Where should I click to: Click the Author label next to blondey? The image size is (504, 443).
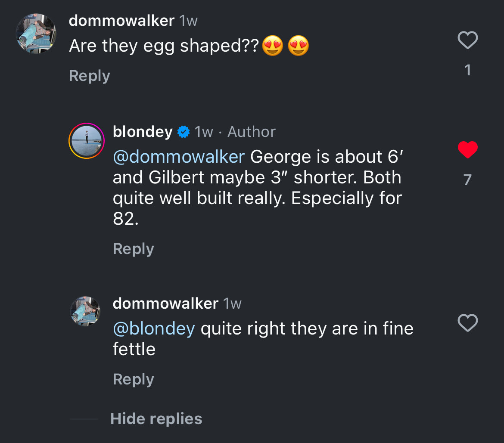tap(252, 132)
